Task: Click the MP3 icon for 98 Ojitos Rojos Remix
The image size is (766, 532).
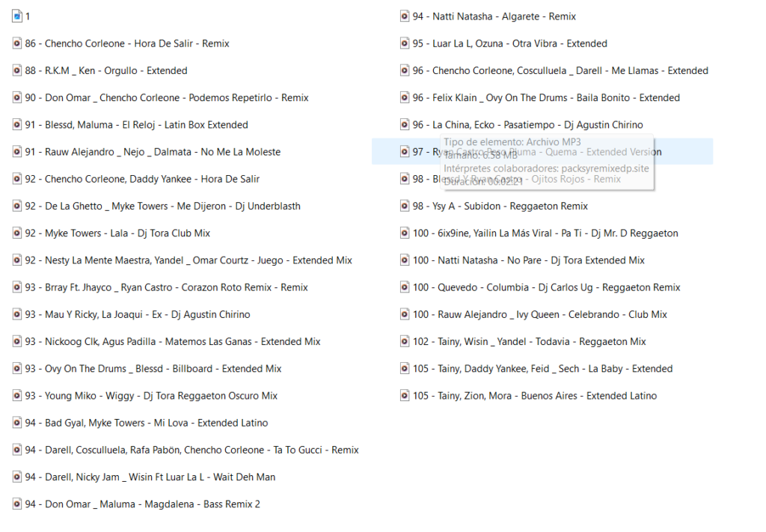Action: coord(405,179)
